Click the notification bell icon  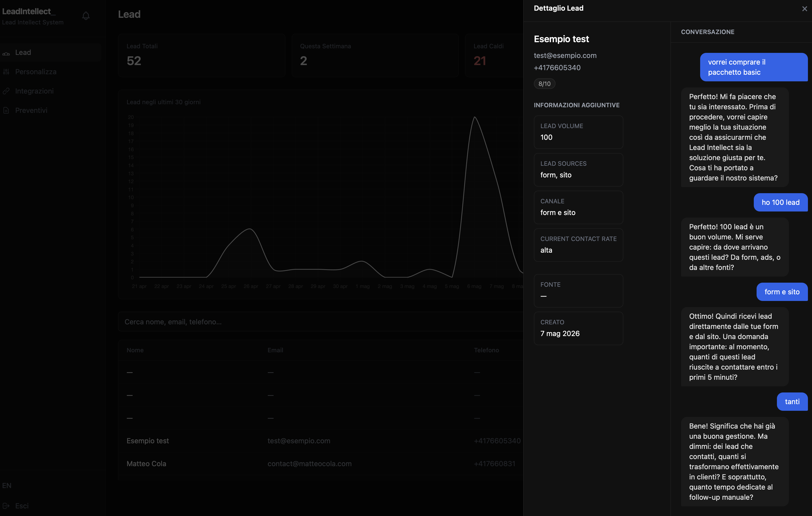(x=86, y=16)
